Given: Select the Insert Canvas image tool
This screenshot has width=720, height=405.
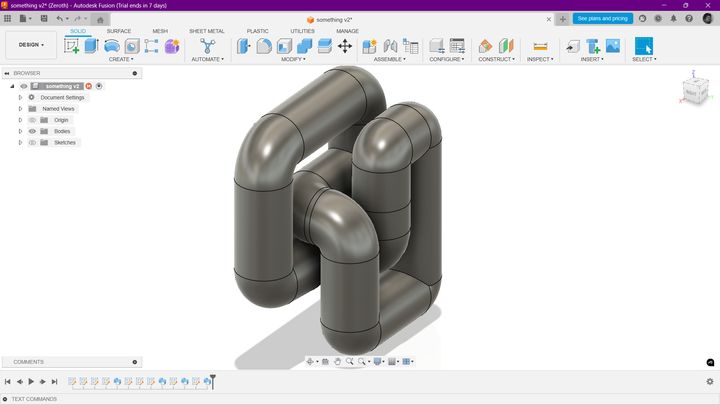Looking at the screenshot, I should coord(613,46).
